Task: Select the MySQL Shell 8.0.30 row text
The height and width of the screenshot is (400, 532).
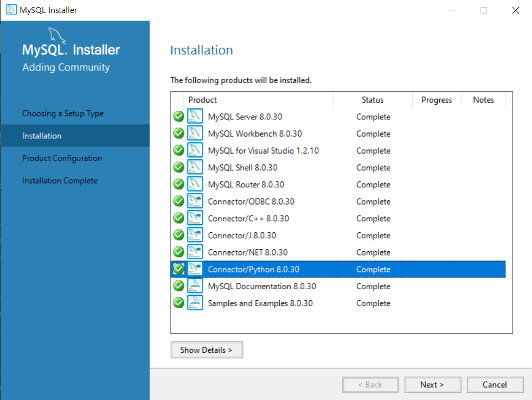Action: 242,168
